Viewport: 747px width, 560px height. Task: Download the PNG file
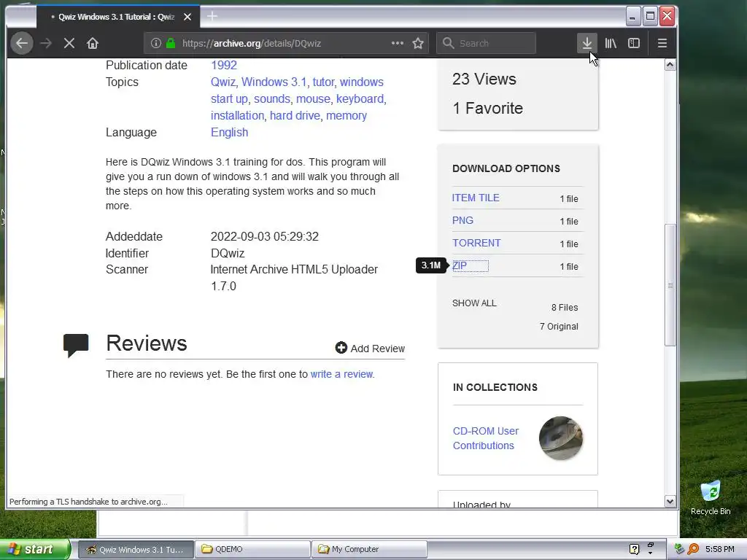[462, 220]
